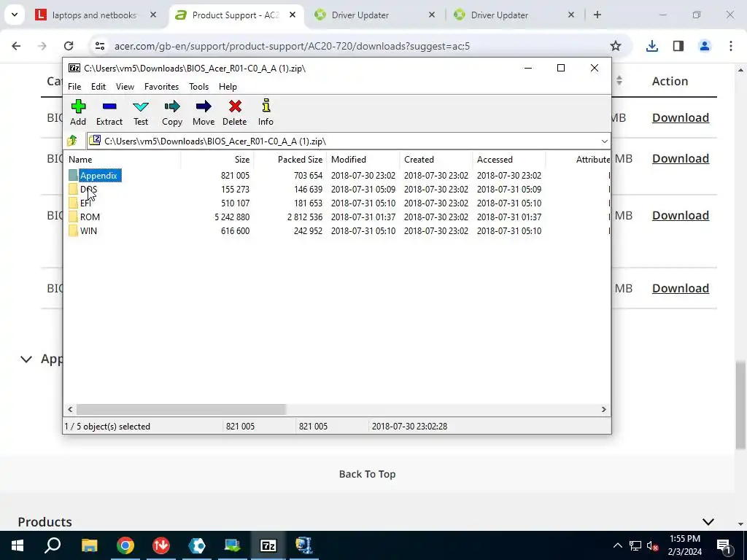Expand the Products section chevron
This screenshot has width=747, height=560.
(708, 522)
